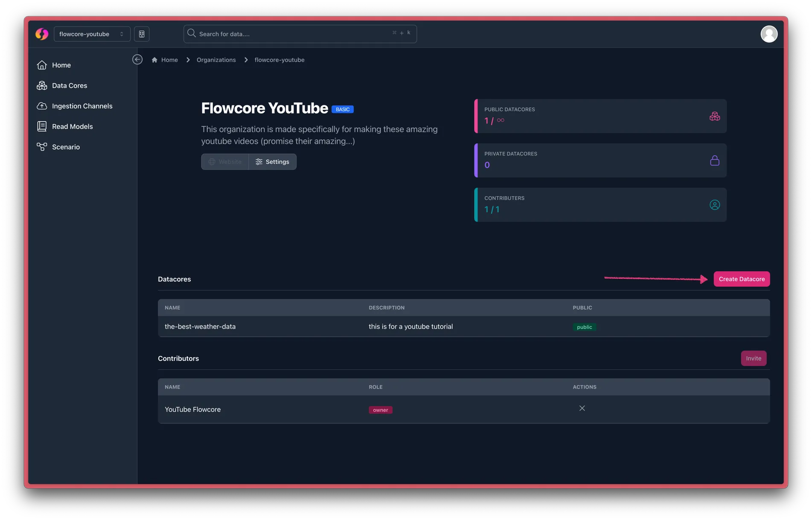Viewport: 812px width, 520px height.
Task: Open organization Settings
Action: coord(272,162)
